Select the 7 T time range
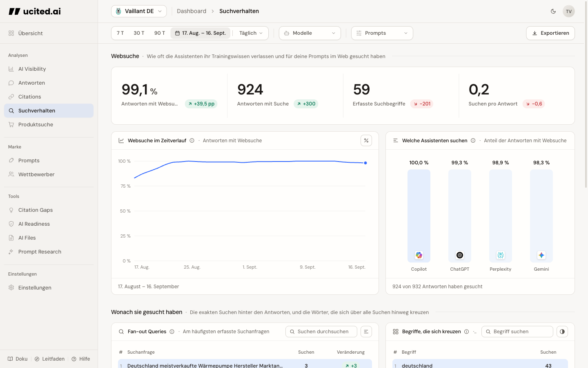Screen dimensions: 588x368 click(120, 33)
